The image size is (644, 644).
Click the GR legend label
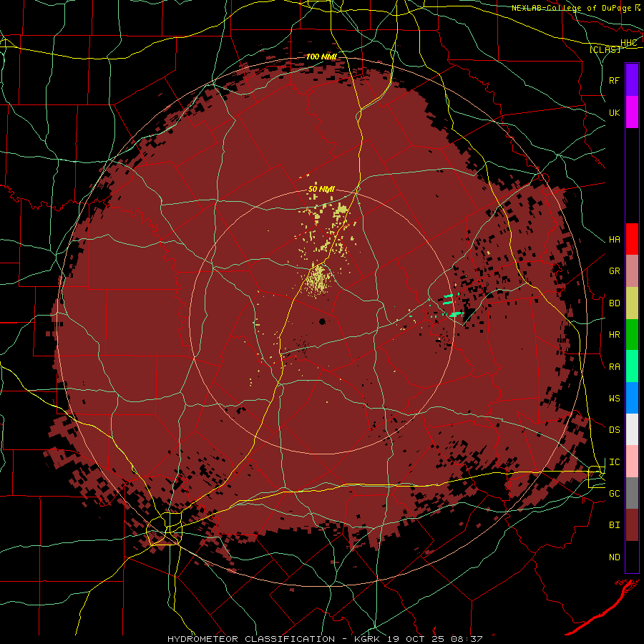(614, 271)
